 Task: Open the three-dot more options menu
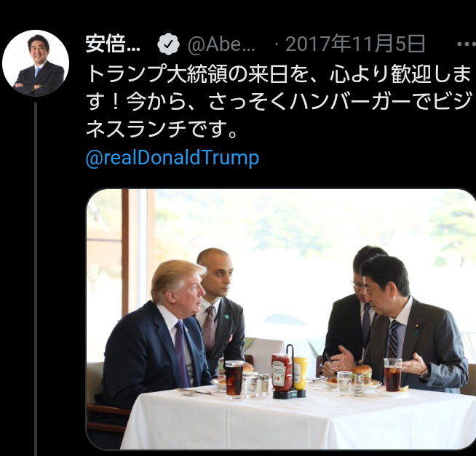(466, 44)
